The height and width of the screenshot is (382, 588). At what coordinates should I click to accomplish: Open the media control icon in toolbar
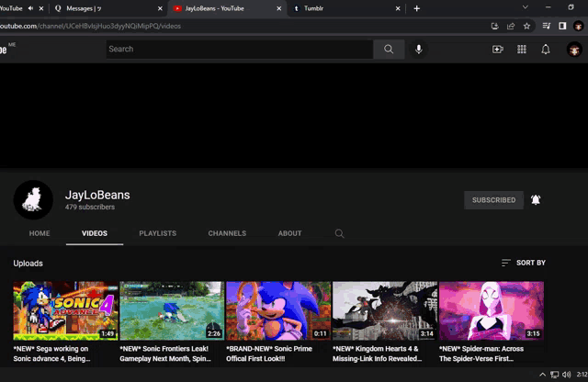pyautogui.click(x=547, y=26)
